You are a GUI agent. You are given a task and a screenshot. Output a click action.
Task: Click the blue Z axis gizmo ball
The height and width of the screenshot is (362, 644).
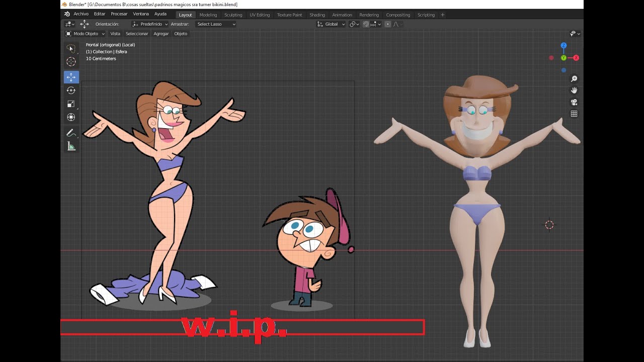(x=563, y=45)
